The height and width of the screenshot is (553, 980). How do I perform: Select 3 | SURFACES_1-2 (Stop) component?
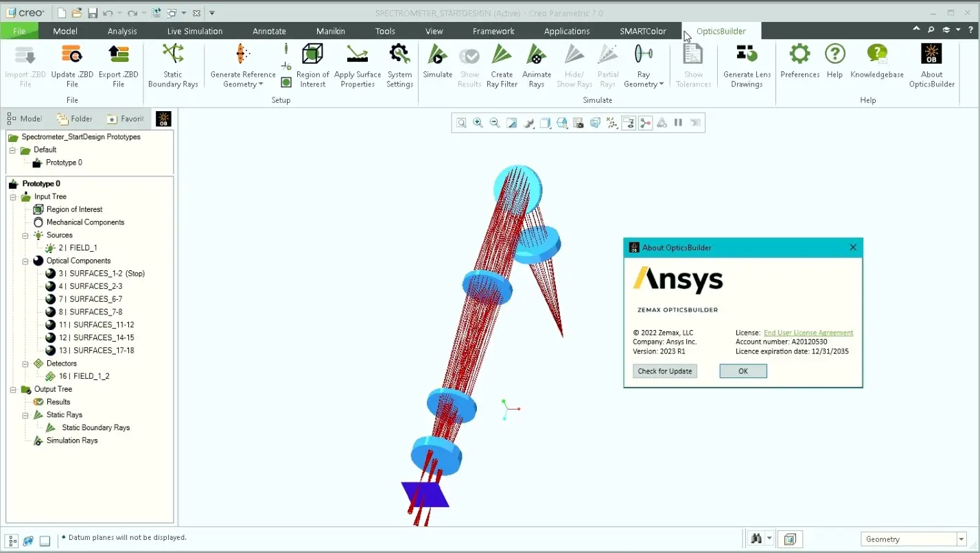(x=95, y=274)
